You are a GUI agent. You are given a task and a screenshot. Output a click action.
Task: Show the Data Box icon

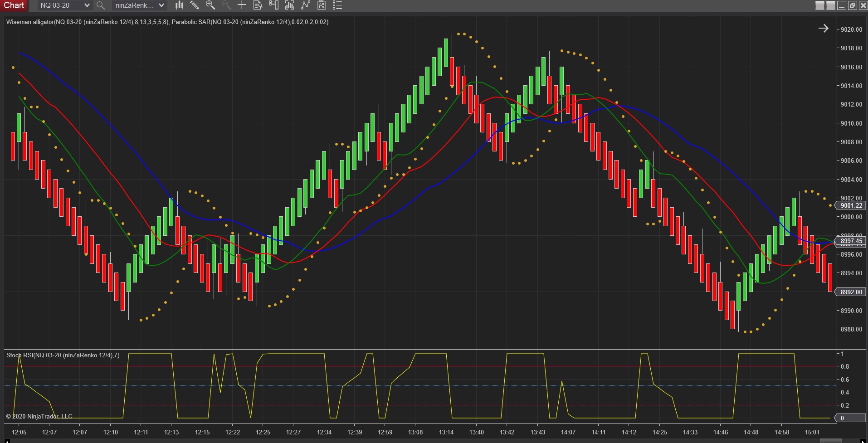pos(258,5)
